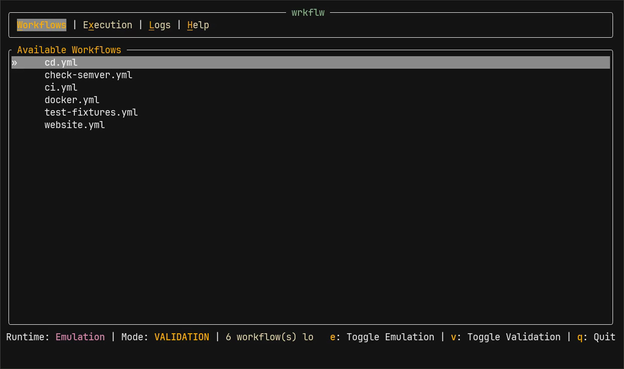Toggle Emulation via status bar hint
This screenshot has width=624, height=369.
tap(382, 337)
